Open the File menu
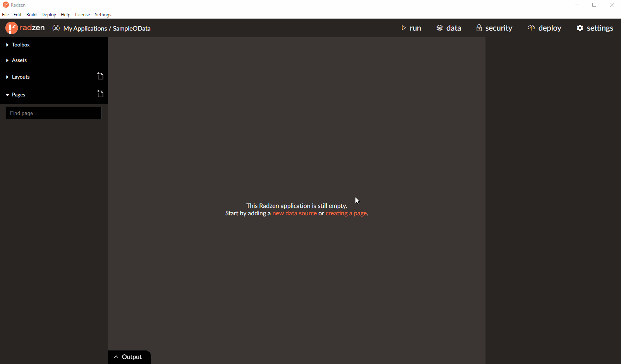This screenshot has height=364, width=621. pyautogui.click(x=5, y=15)
